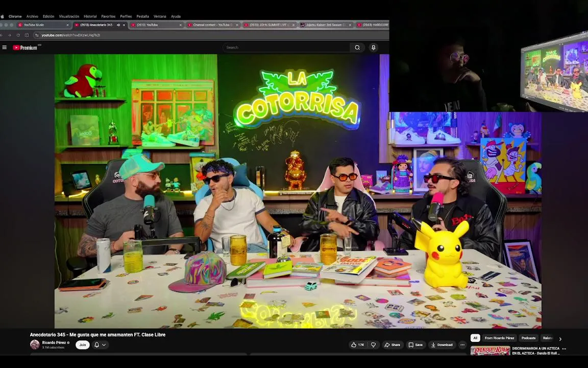
Task: Open the Pestaña menu
Action: 142,16
